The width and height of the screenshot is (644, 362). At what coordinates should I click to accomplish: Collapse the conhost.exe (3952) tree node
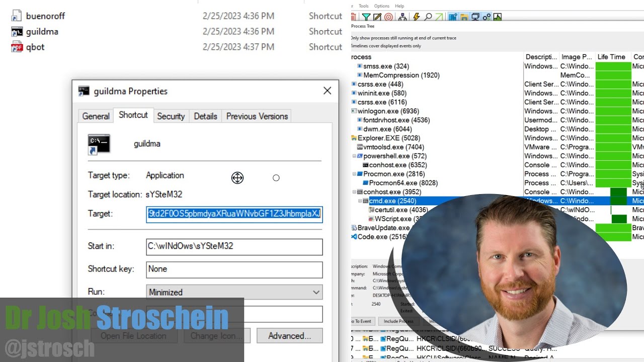point(354,192)
